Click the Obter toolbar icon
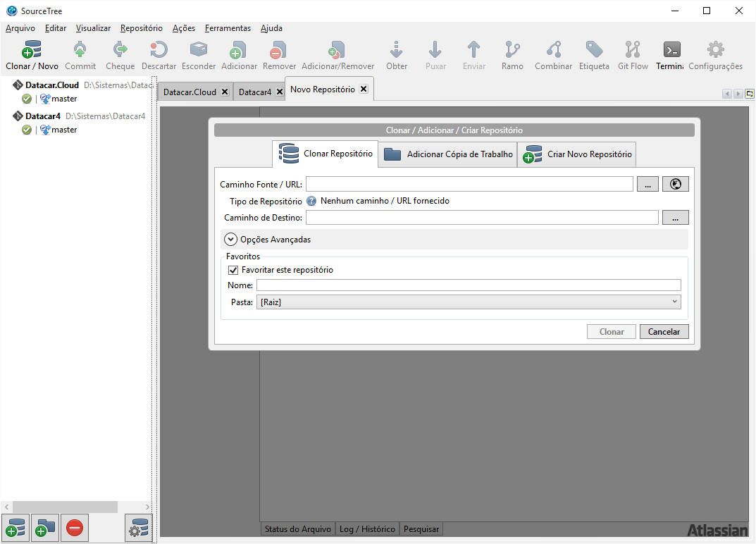 pos(397,49)
